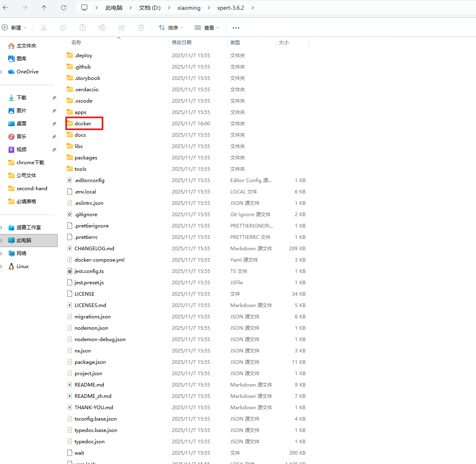Screen dimensions: 476x464
Task: Open the three-dot more options menu
Action: [x=236, y=28]
